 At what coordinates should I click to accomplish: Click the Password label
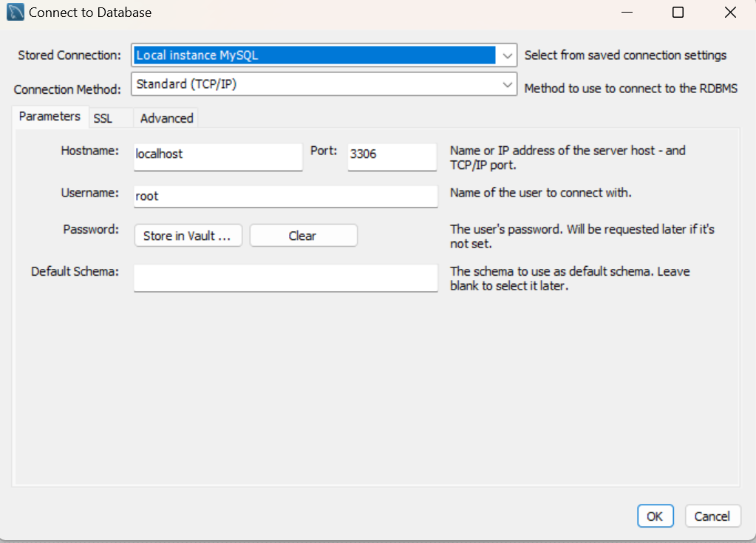pyautogui.click(x=91, y=229)
